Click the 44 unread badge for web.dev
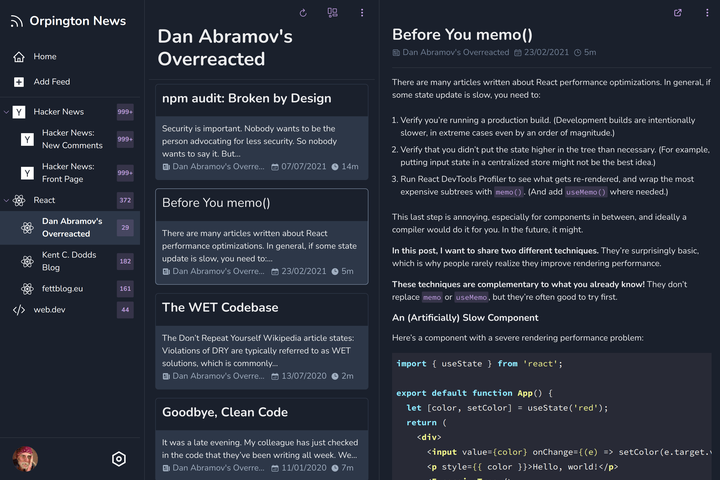This screenshot has width=720, height=480. click(125, 310)
